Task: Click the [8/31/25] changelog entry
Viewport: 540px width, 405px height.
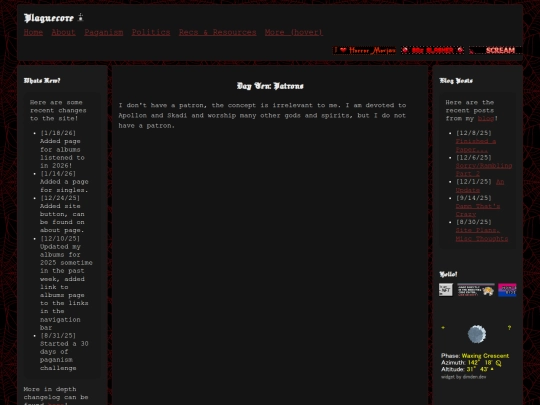Action: coord(64,352)
